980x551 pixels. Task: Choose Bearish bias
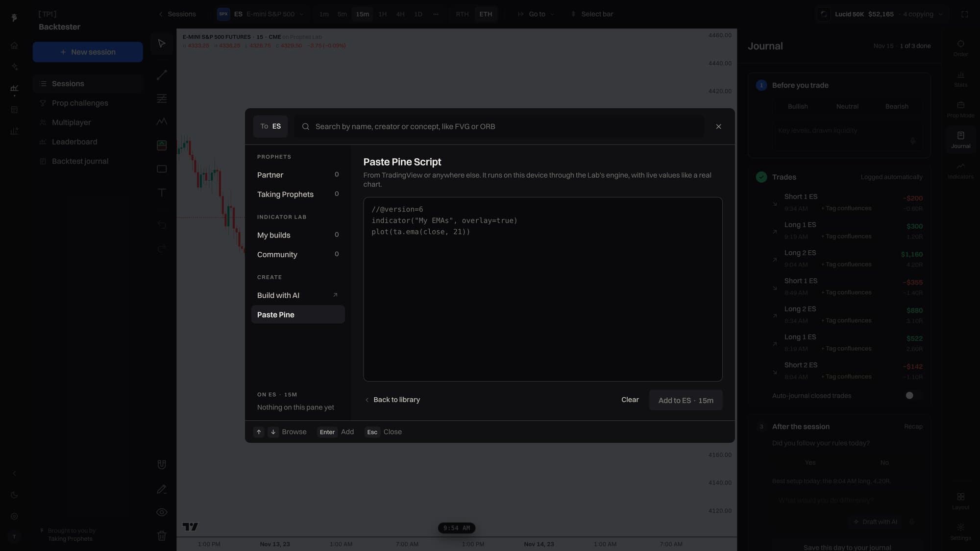click(x=897, y=106)
